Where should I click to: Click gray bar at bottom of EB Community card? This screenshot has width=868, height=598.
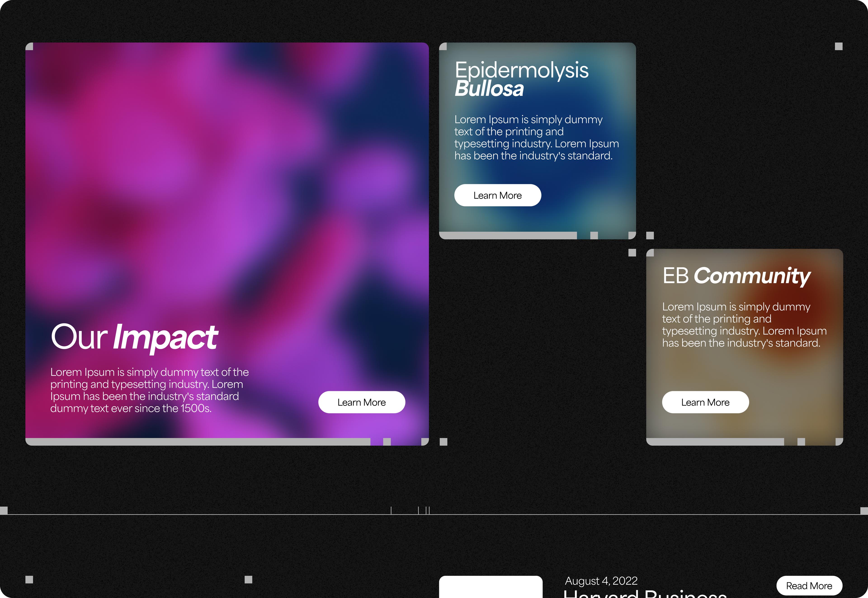pos(715,442)
